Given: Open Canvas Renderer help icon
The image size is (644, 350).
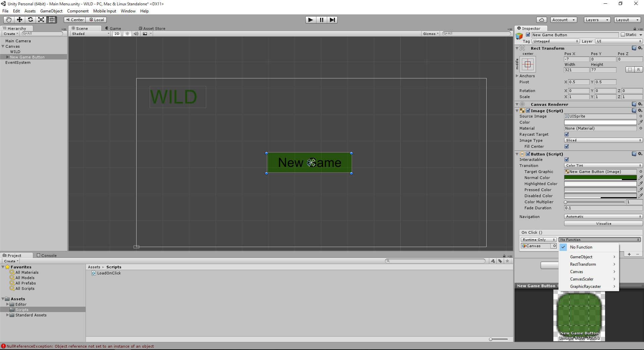Looking at the screenshot, I should click(634, 104).
